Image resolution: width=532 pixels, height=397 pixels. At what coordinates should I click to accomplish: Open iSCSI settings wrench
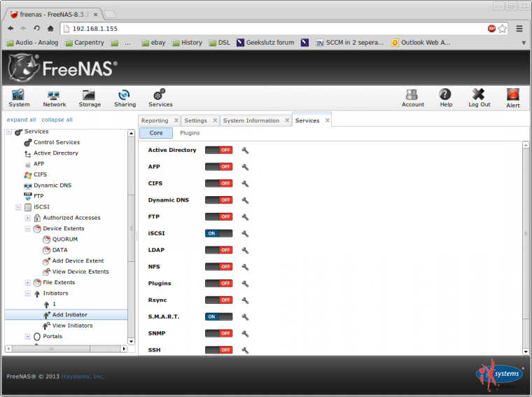click(245, 233)
